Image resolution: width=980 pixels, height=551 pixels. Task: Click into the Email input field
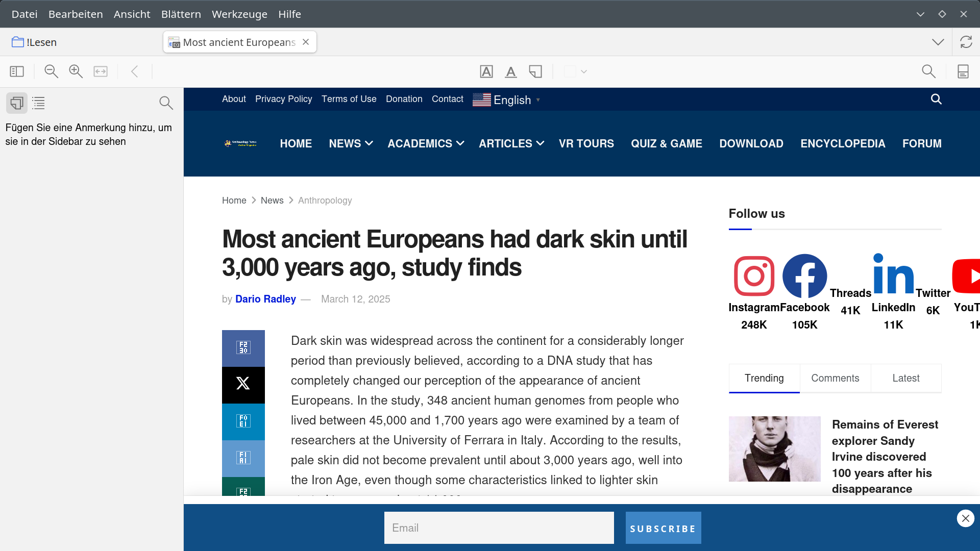point(499,528)
